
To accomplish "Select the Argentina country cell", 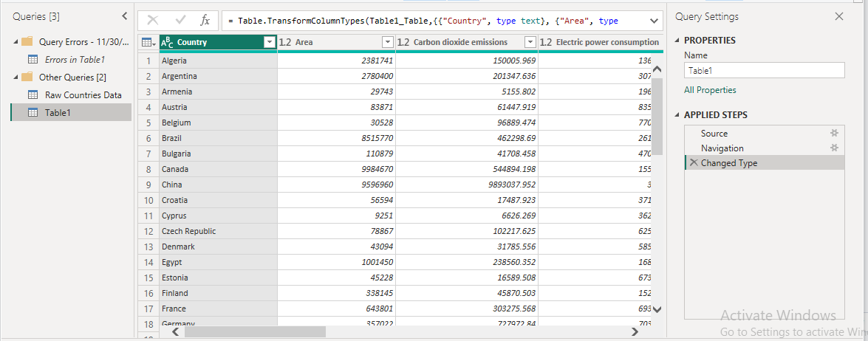I will pos(218,76).
